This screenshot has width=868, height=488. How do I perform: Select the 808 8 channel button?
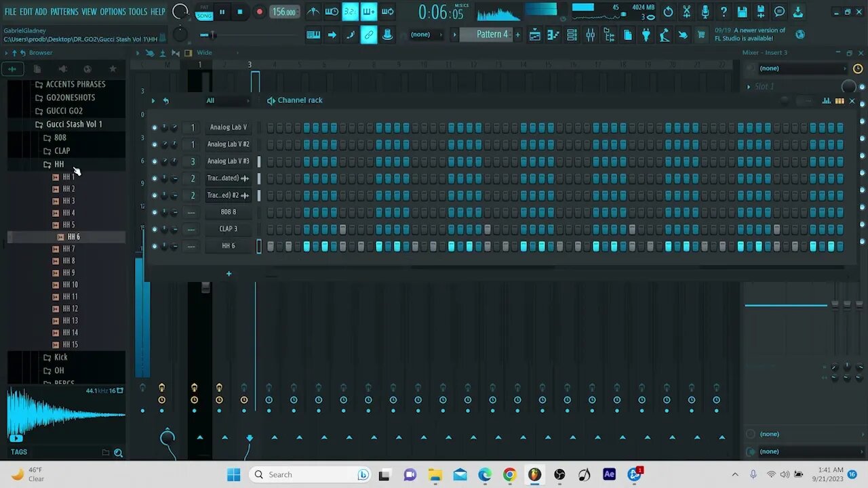pyautogui.click(x=229, y=212)
